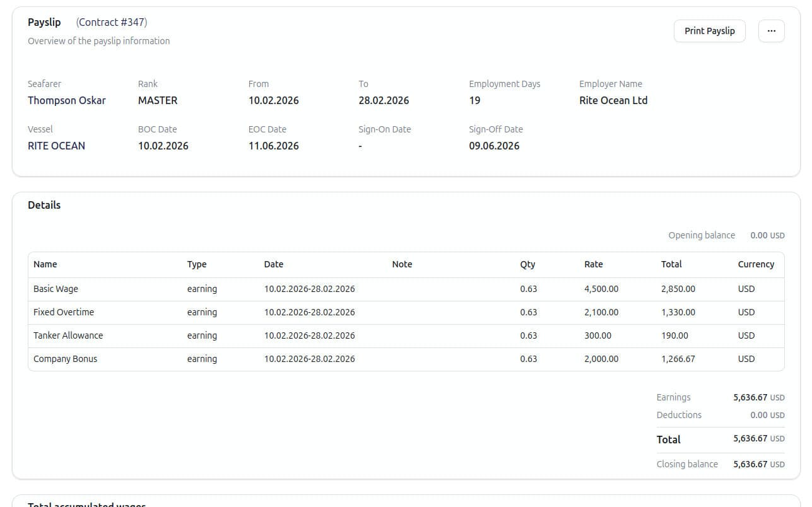This screenshot has width=812, height=507.
Task: Click the Tanker Allowance date range
Action: (x=309, y=335)
